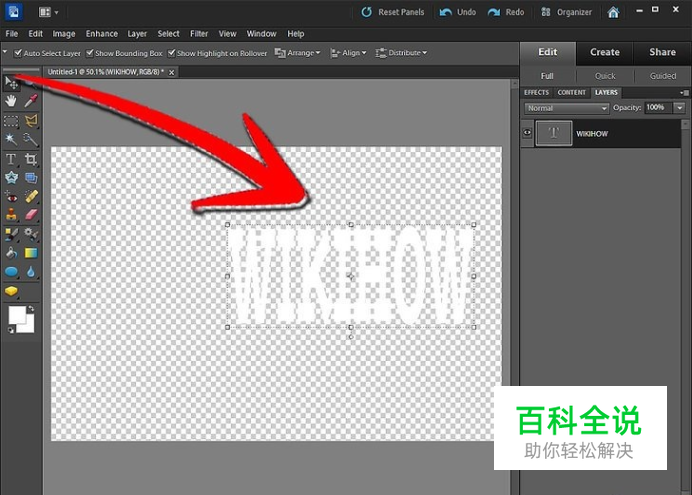
Task: Open the workspace layout dropdown
Action: point(49,12)
